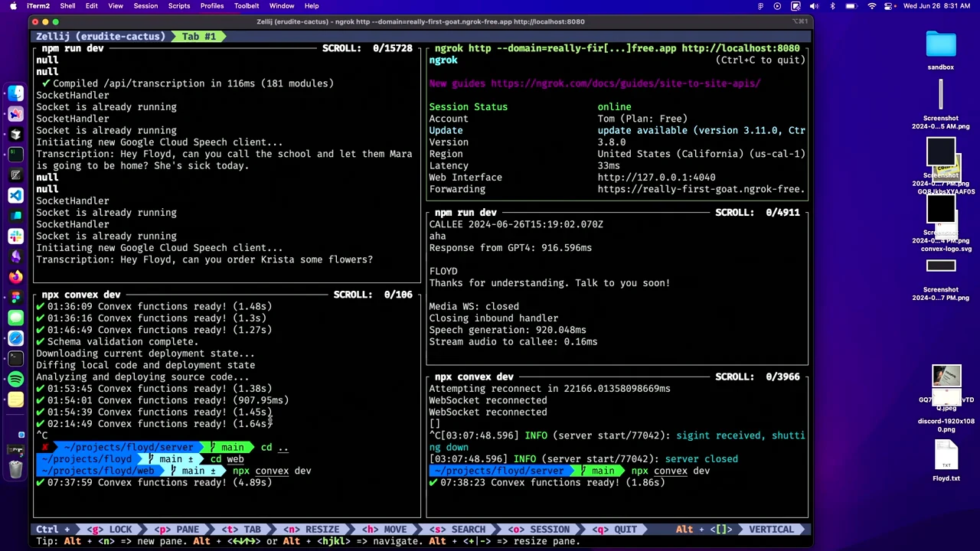This screenshot has height=551, width=980.
Task: Open iTerm2 application menu
Action: (38, 6)
